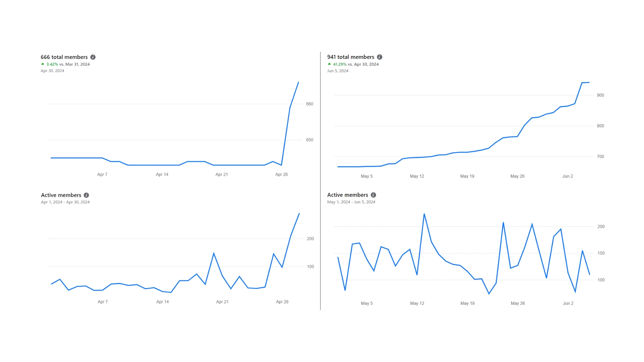Click the 900 y-axis value label
The image size is (644, 362).
(600, 95)
